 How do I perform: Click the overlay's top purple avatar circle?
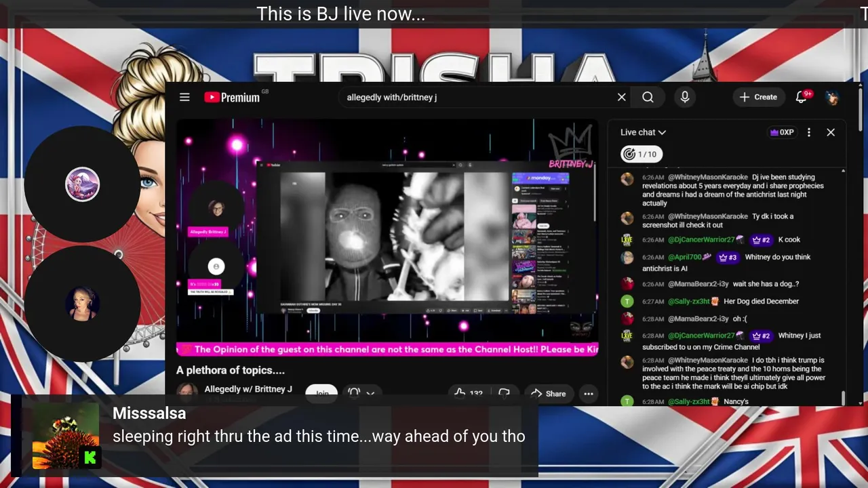point(82,184)
